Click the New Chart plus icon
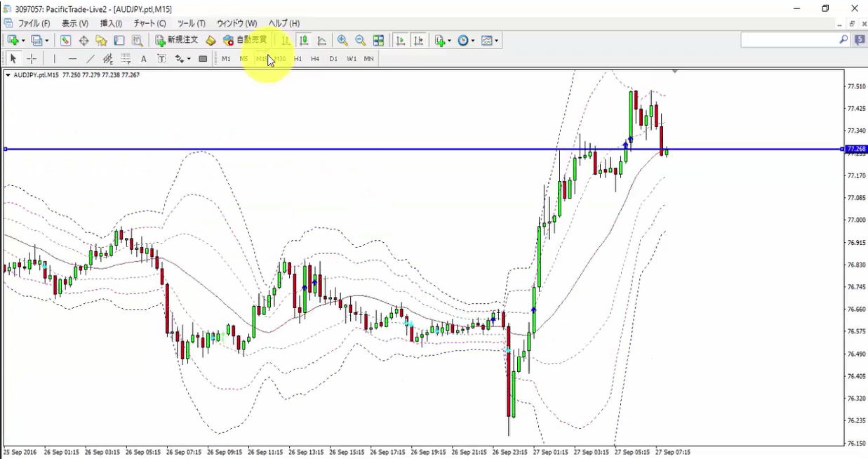 (13, 41)
